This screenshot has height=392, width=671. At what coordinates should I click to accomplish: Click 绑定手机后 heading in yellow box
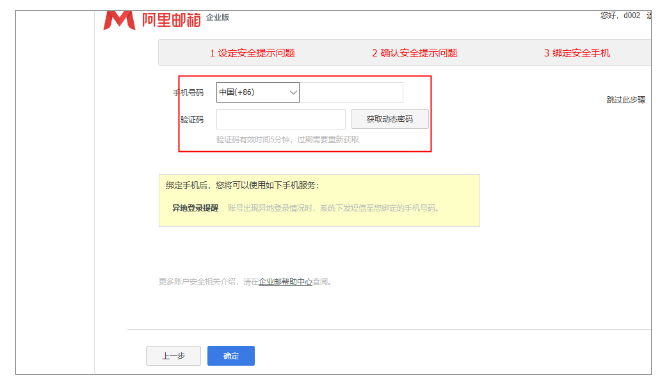click(242, 185)
